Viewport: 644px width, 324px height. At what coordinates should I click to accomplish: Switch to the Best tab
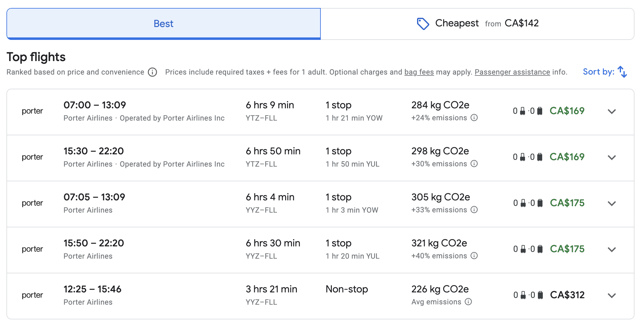point(163,24)
